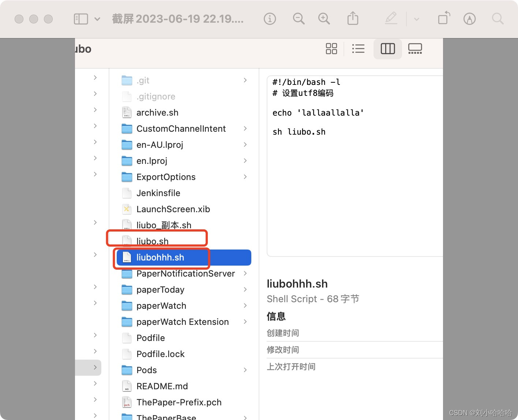Expand the en-AU.lproj chevron
This screenshot has width=518, height=420.
(x=245, y=145)
